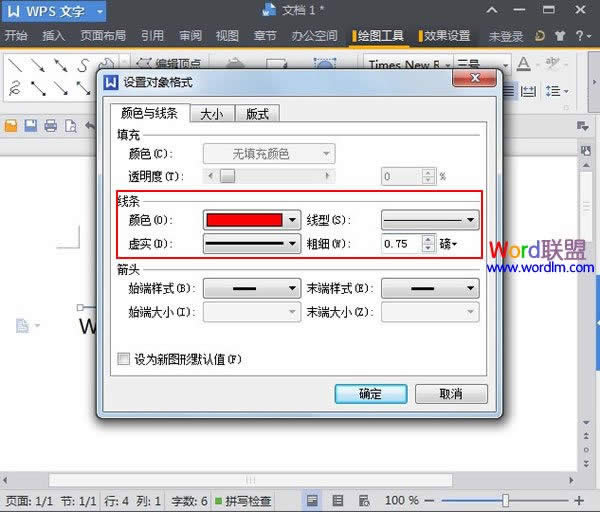
Task: Select the single arrow line shape
Action: (38, 65)
